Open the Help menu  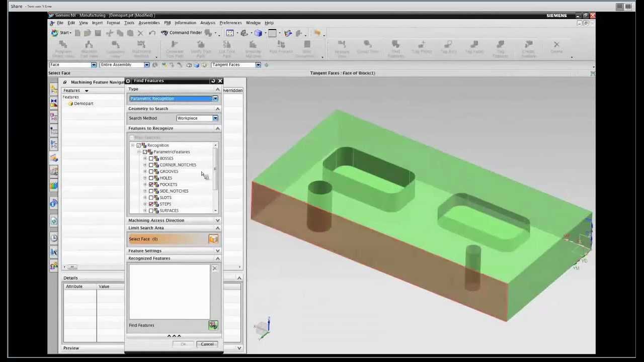(x=269, y=23)
